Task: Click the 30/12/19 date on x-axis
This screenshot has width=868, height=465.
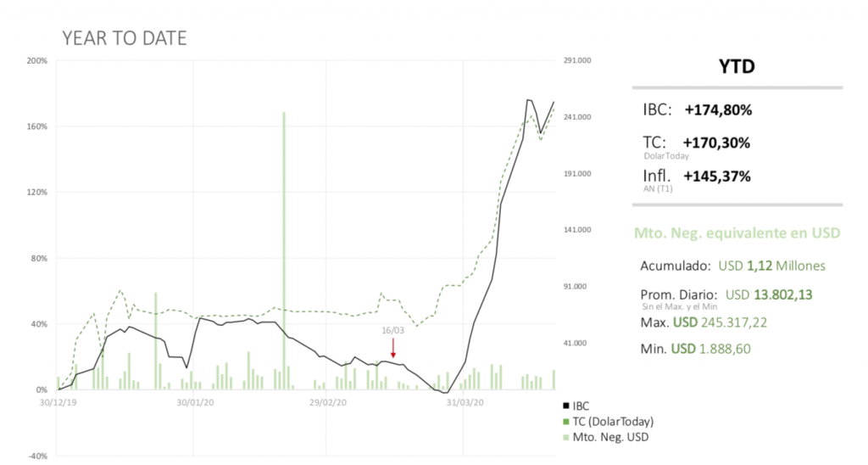Action: point(57,403)
